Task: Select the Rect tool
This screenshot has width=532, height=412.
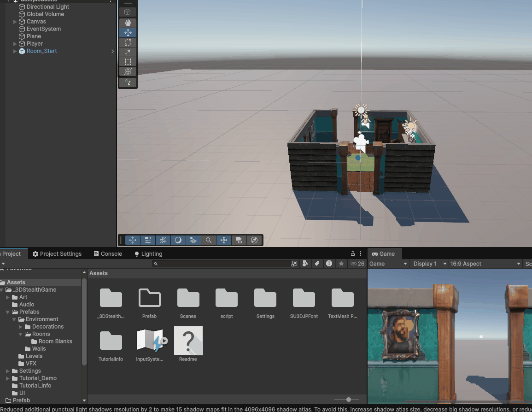Action: click(128, 62)
